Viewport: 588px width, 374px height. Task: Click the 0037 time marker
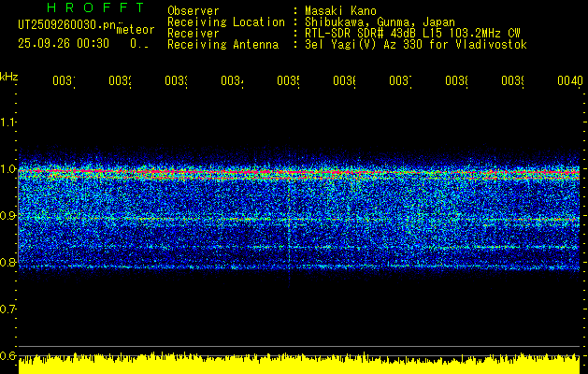tap(400, 80)
